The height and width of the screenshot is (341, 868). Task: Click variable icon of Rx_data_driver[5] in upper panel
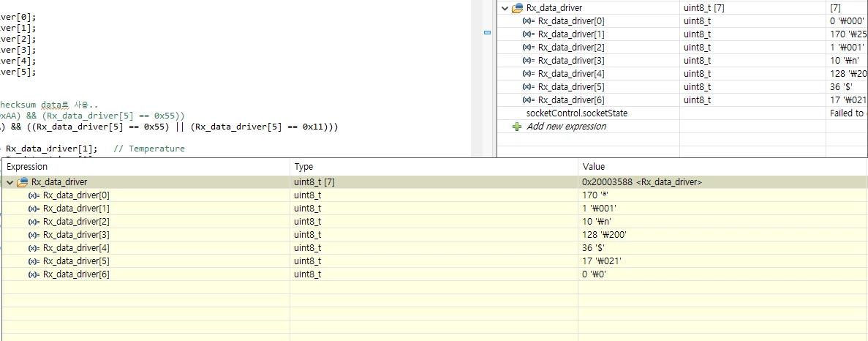pos(529,87)
